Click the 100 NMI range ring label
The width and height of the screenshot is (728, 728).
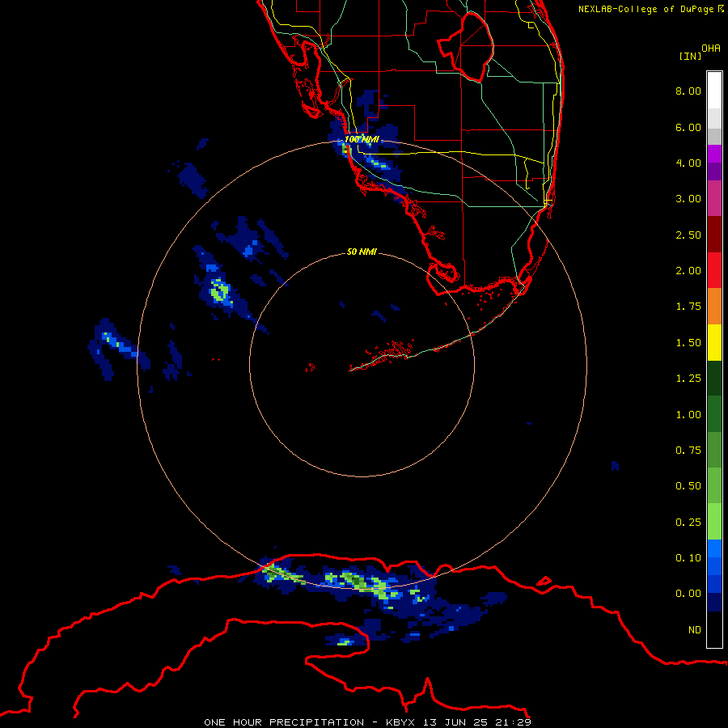point(362,139)
